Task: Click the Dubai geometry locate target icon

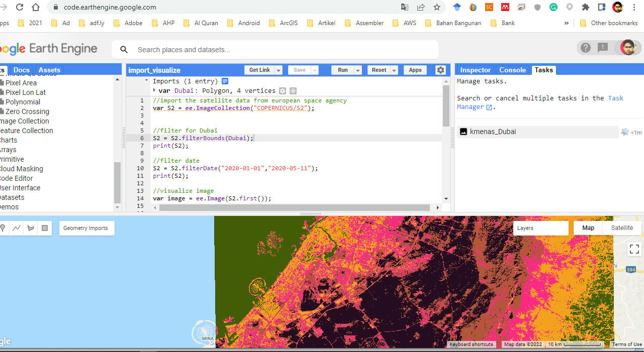Action: [293, 91]
